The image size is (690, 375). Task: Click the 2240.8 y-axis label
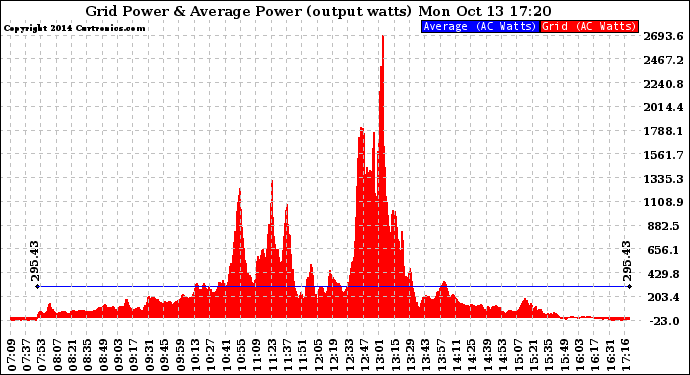663,84
